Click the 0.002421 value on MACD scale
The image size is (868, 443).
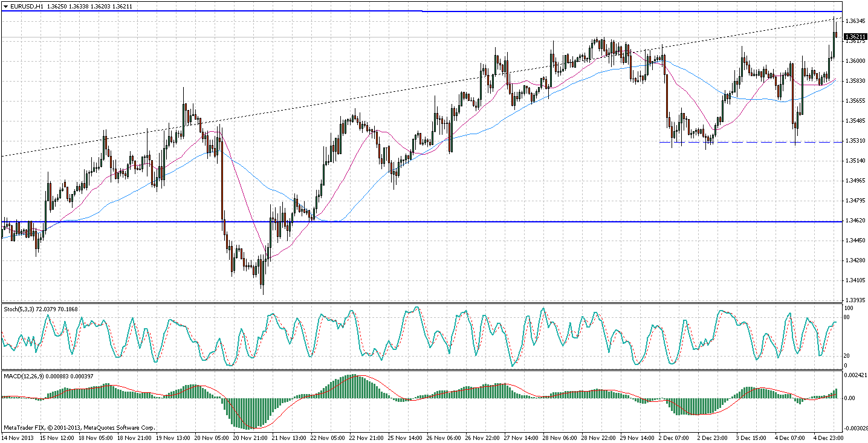click(855, 377)
